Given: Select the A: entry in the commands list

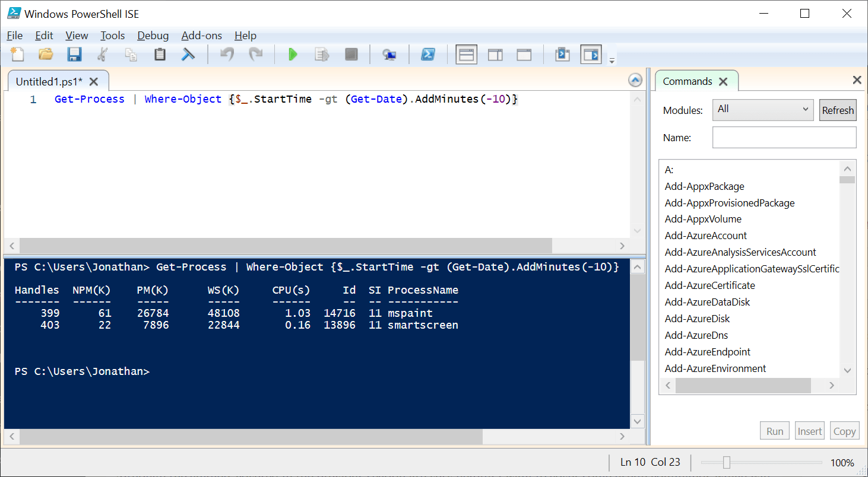Looking at the screenshot, I should point(669,170).
